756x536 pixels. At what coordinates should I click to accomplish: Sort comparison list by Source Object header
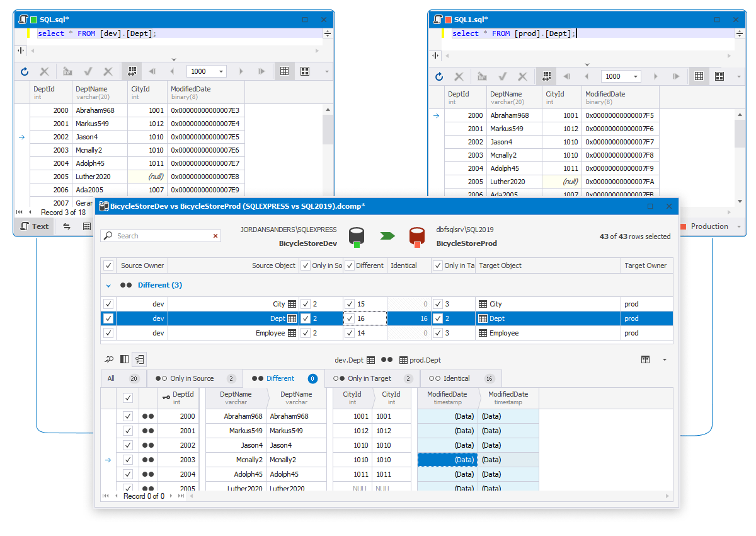point(233,265)
